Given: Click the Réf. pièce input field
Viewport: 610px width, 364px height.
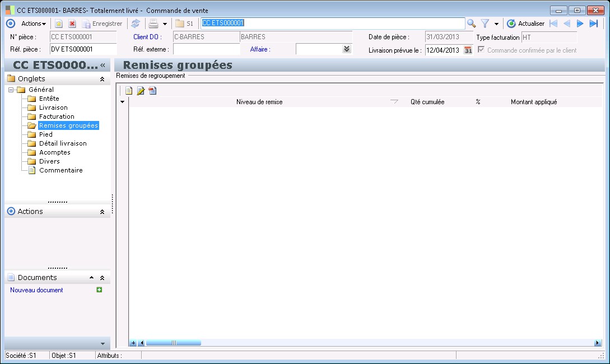Looking at the screenshot, I should (83, 49).
